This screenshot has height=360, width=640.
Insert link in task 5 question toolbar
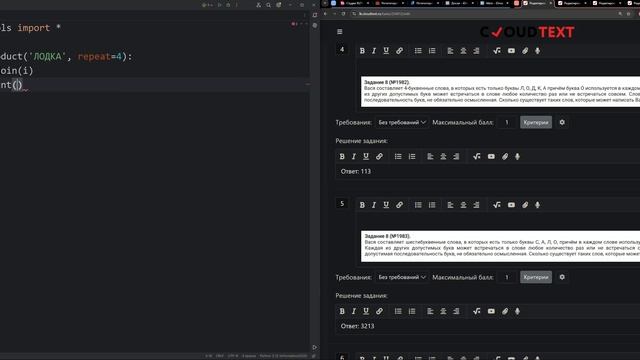(400, 205)
